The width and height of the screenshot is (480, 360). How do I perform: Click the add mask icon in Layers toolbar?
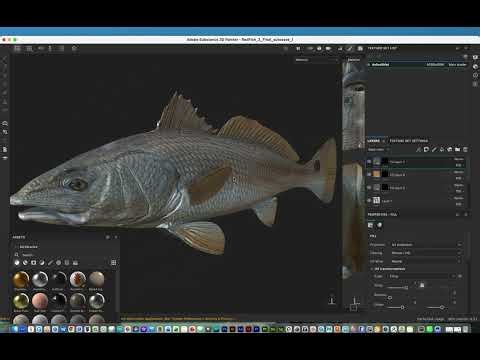(426, 150)
